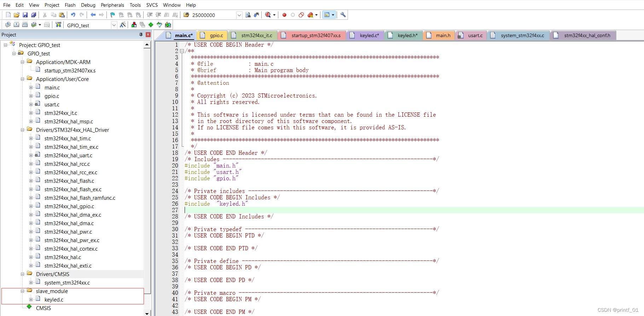Click the Open file folder icon
Image resolution: width=644 pixels, height=316 pixels.
[17, 15]
